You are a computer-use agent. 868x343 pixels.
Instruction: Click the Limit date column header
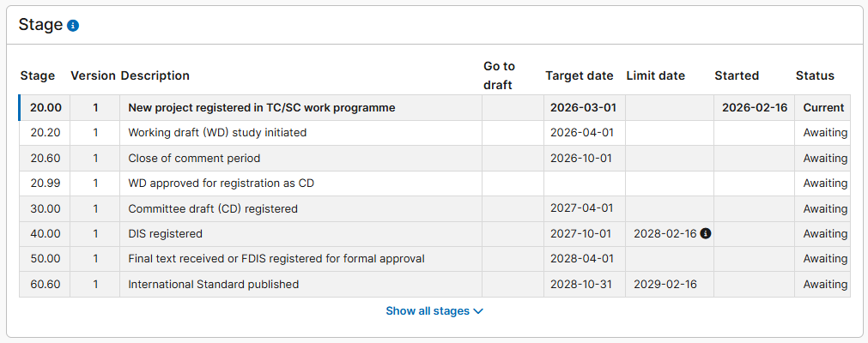655,75
